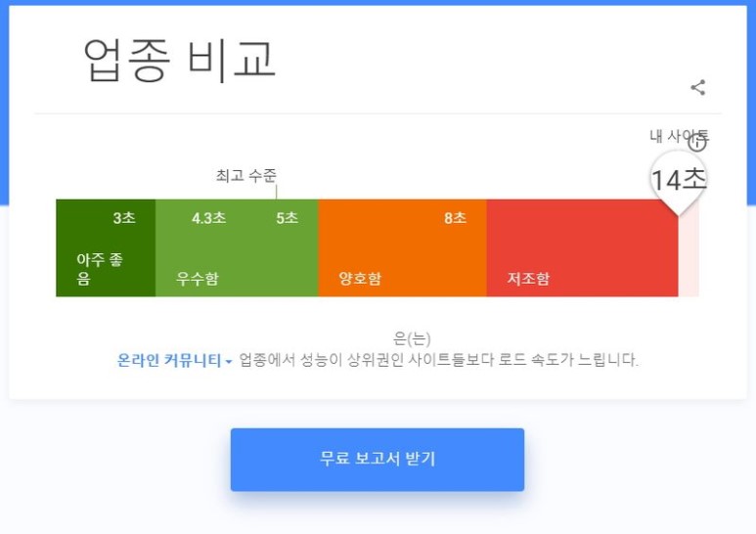The width and height of the screenshot is (756, 534).
Task: Click the 14초 site speed pin marker
Action: 678,180
